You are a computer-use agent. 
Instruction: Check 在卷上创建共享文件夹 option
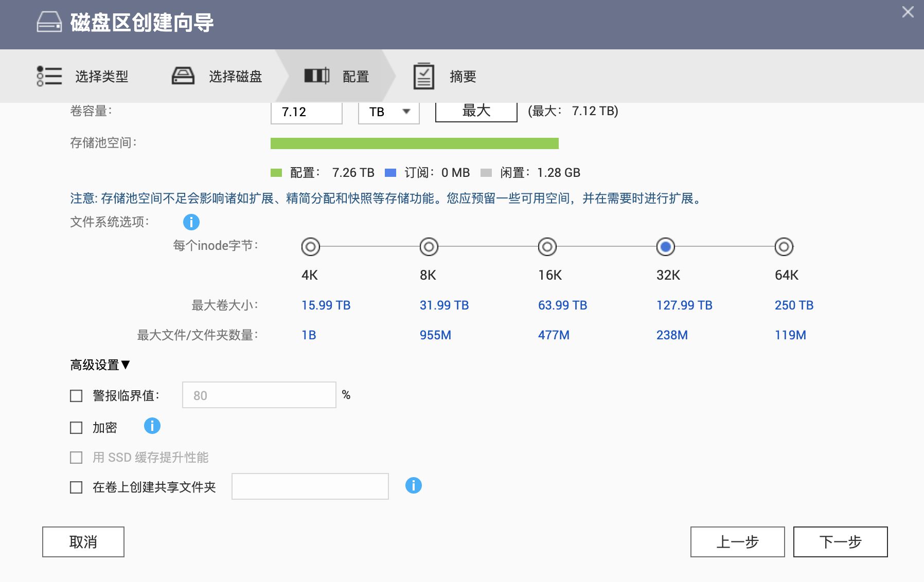[76, 487]
